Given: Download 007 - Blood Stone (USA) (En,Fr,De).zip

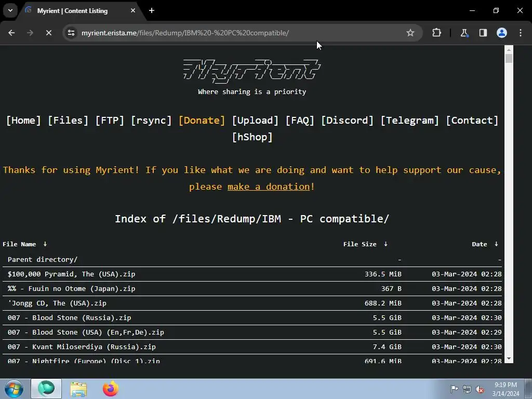Looking at the screenshot, I should tap(86, 332).
